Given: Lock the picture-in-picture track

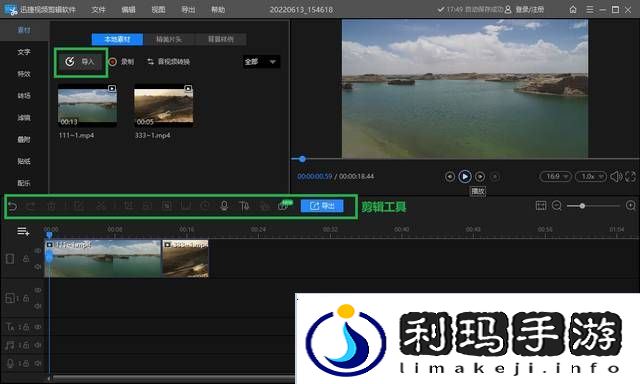Looking at the screenshot, I should tap(25, 298).
